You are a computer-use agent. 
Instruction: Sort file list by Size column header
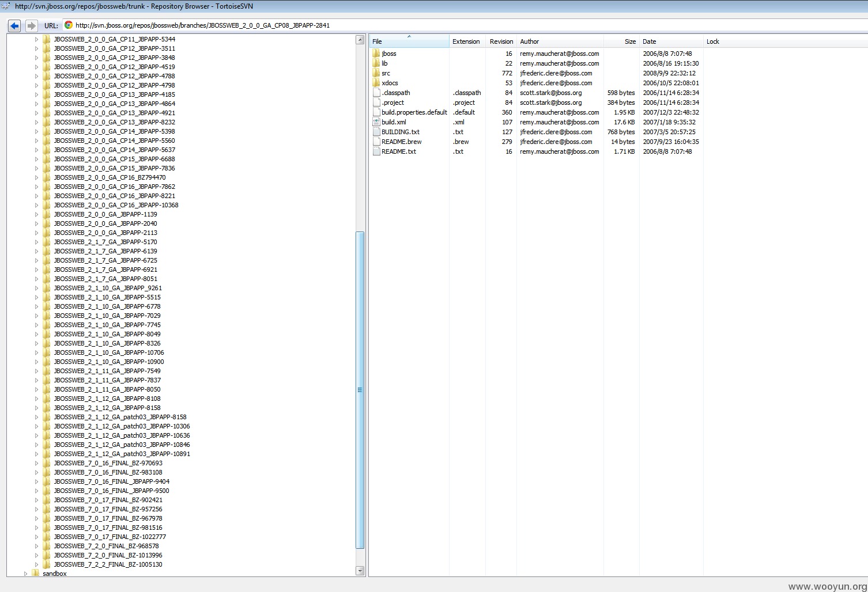click(621, 41)
